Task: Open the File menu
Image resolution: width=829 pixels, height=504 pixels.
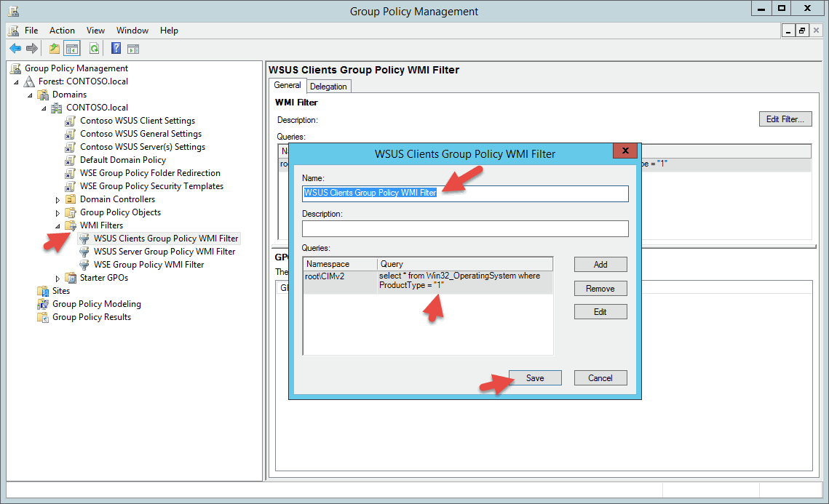Action: point(31,31)
